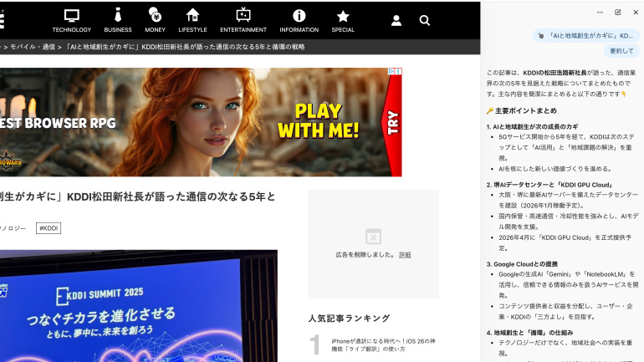Open the assistant panel more options menu

point(600,13)
